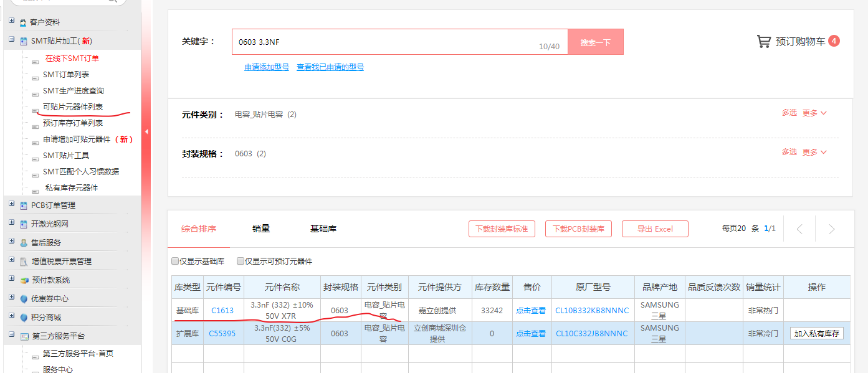Open manufacturer part link CL10C332JB8NNNC
The height and width of the screenshot is (373, 868).
(x=592, y=334)
